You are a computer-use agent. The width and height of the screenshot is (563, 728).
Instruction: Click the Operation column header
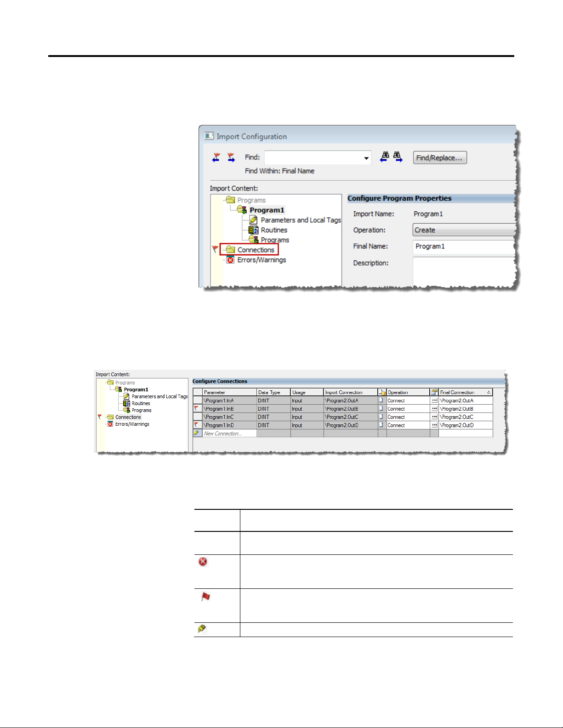(x=408, y=392)
